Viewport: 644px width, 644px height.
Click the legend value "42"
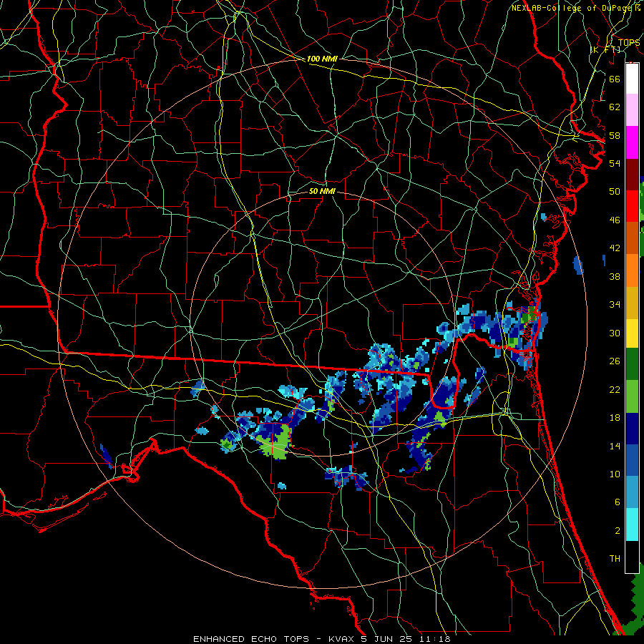click(x=615, y=248)
